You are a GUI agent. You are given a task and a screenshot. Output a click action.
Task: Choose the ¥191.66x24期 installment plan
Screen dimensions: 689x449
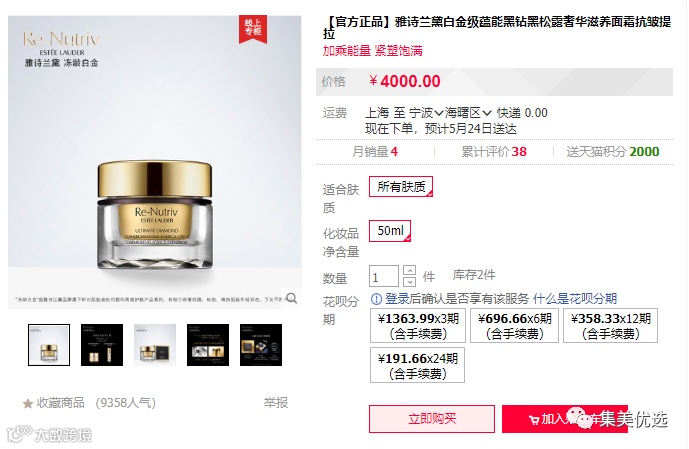[417, 365]
